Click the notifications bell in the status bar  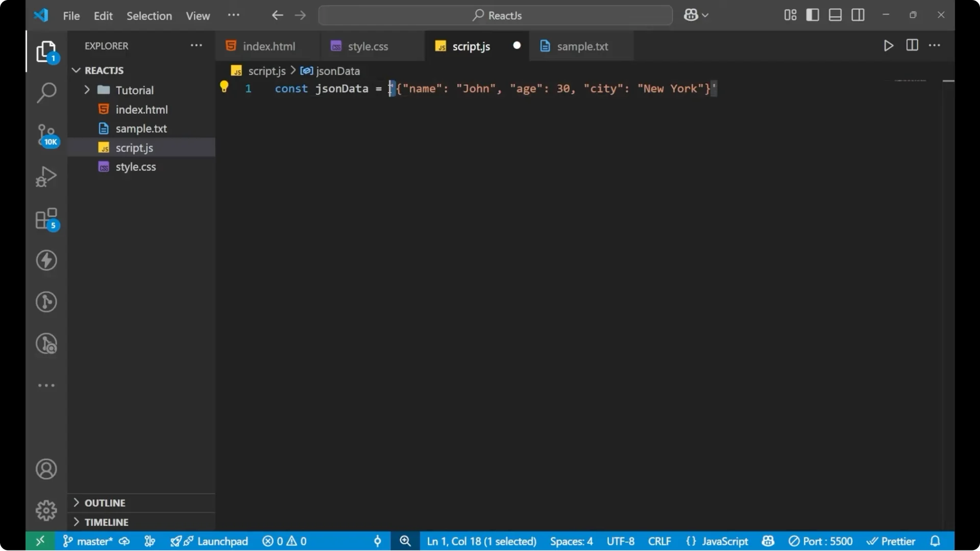click(x=936, y=541)
